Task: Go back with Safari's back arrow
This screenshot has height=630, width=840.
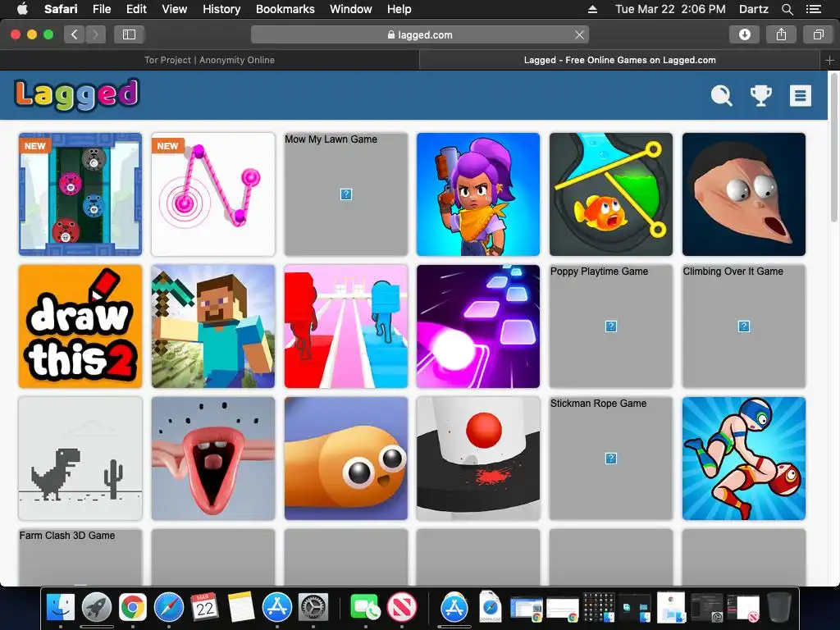Action: click(75, 34)
